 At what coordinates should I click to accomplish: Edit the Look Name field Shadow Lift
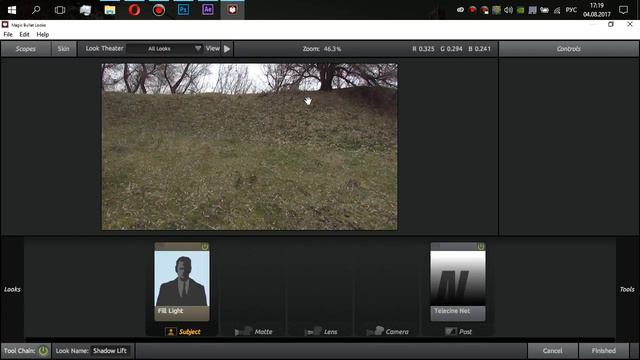coord(110,351)
